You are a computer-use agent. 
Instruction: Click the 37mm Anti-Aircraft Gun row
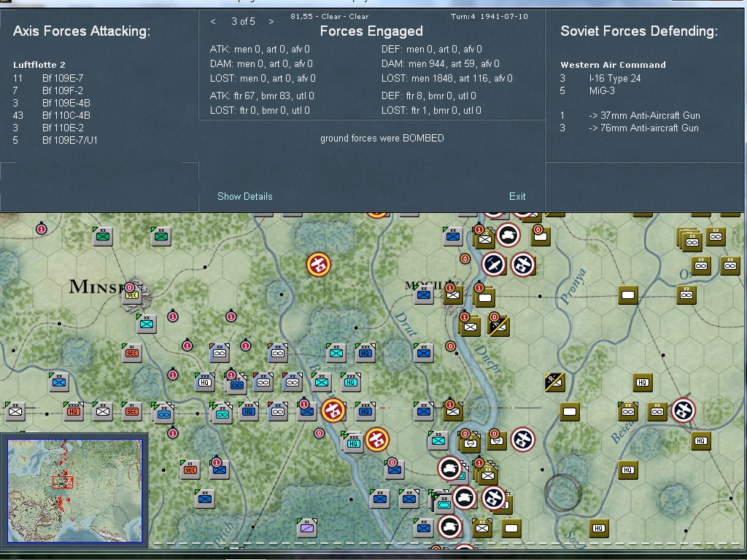tap(630, 115)
